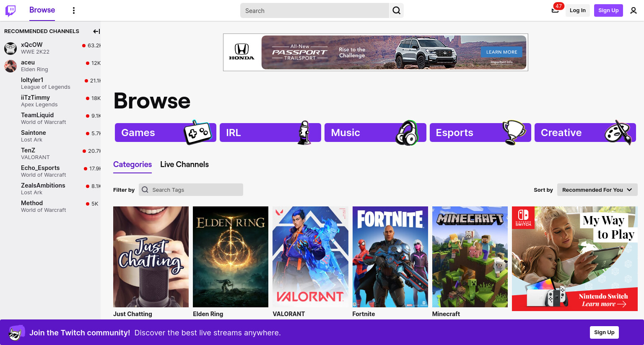
Task: Click the IRL microphone icon
Action: (305, 133)
